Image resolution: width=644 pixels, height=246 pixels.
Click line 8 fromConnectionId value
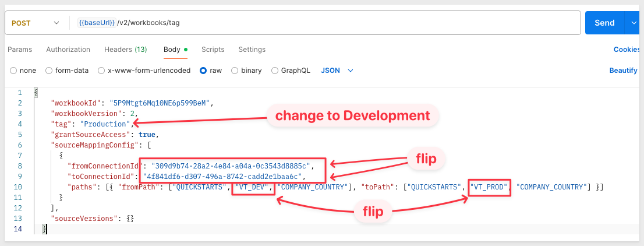[231, 166]
